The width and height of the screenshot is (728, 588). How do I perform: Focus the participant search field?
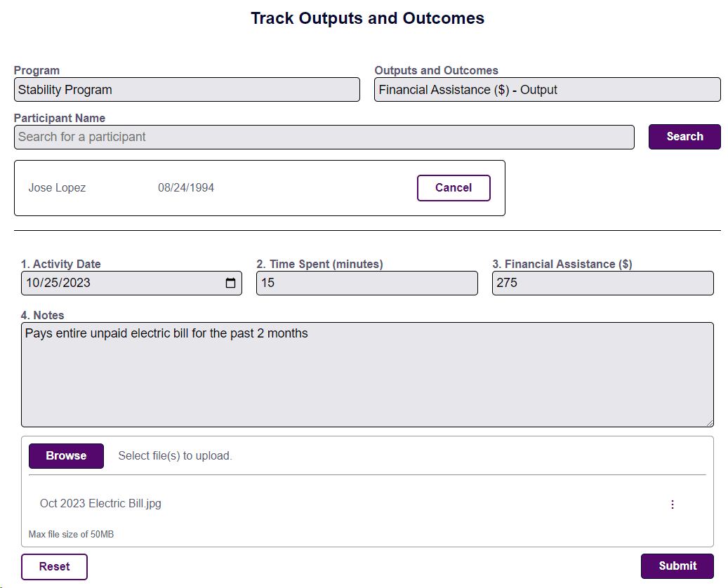[323, 138]
